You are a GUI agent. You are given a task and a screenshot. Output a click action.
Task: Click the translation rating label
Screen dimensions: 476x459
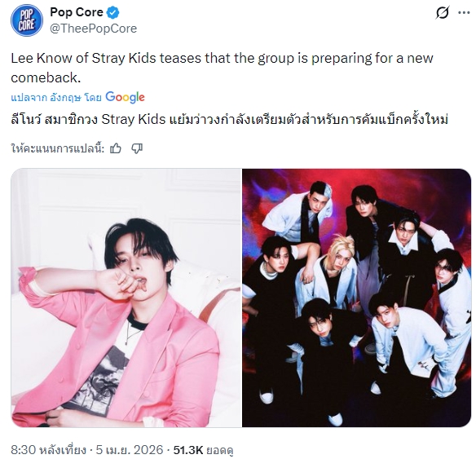(x=58, y=148)
